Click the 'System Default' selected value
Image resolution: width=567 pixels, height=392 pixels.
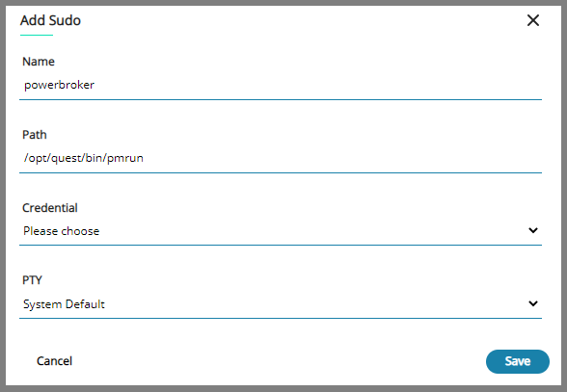coord(64,304)
